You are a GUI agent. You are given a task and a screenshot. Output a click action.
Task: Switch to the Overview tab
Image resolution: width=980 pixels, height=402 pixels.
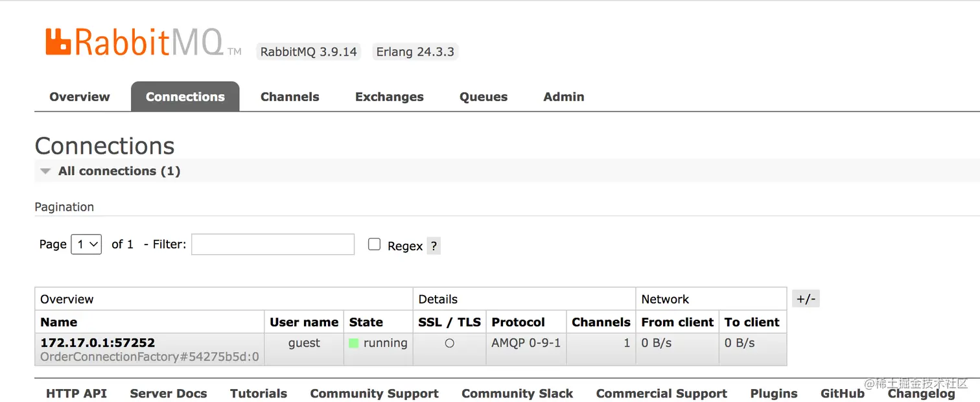(x=80, y=97)
